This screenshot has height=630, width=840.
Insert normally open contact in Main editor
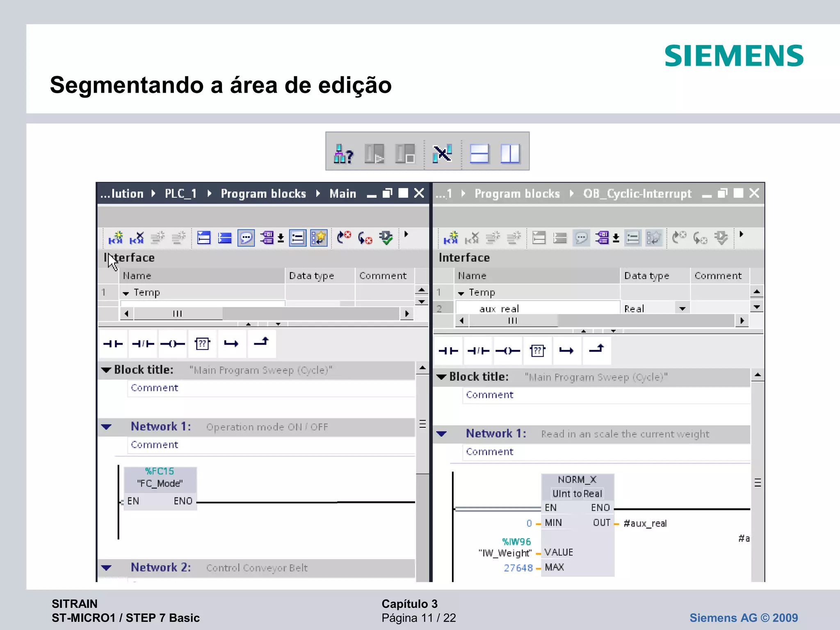click(x=113, y=344)
